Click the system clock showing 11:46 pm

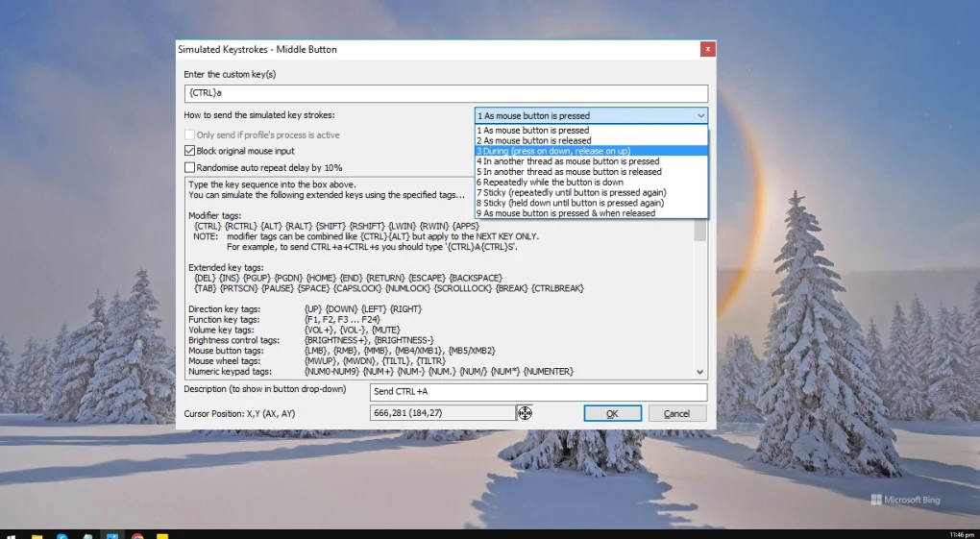pyautogui.click(x=961, y=535)
